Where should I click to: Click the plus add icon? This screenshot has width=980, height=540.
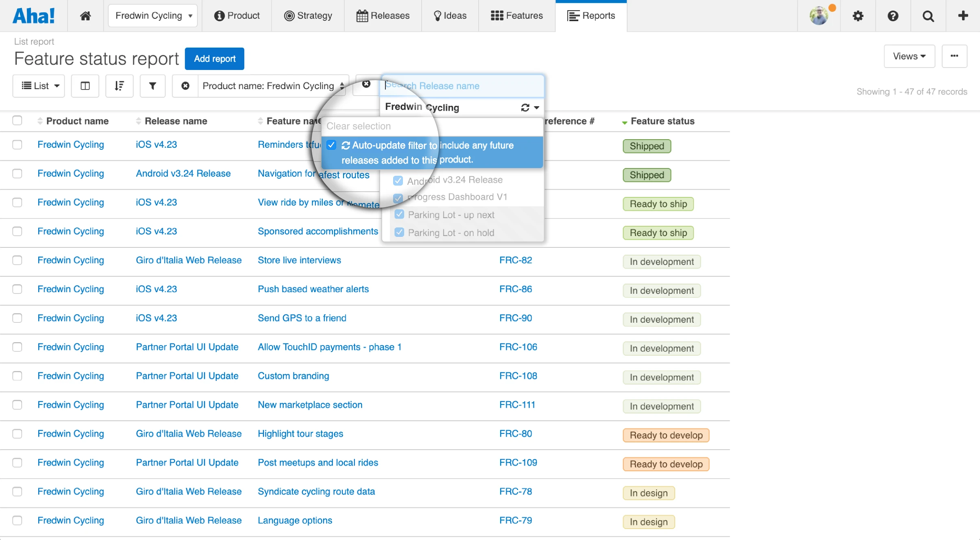coord(963,16)
